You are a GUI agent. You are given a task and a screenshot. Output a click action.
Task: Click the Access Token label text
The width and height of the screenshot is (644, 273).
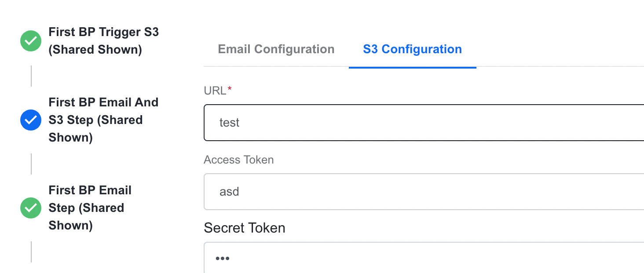click(x=239, y=160)
